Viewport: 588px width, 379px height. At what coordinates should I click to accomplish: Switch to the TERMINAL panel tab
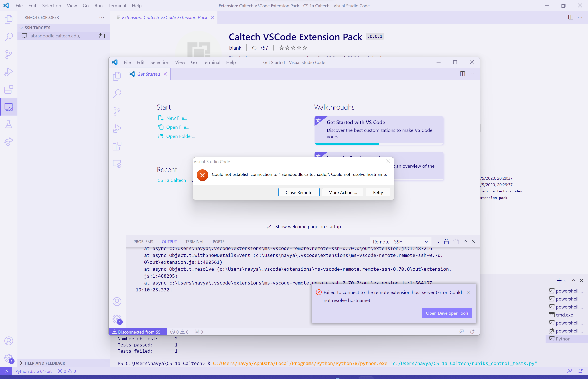(x=194, y=242)
